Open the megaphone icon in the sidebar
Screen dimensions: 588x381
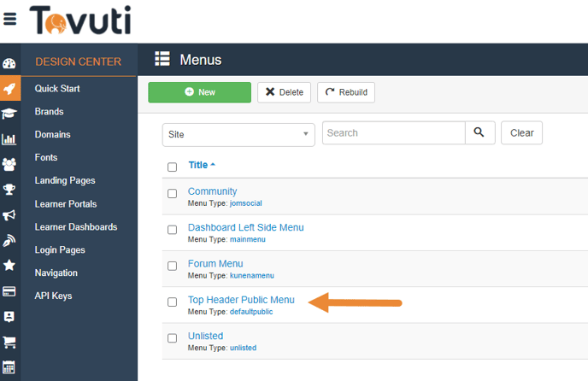[x=9, y=215]
